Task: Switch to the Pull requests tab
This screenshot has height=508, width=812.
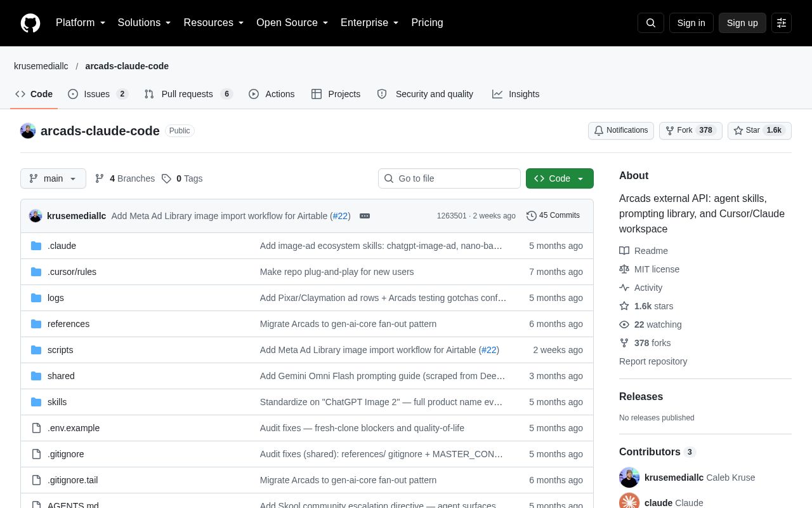Action: coord(188,94)
